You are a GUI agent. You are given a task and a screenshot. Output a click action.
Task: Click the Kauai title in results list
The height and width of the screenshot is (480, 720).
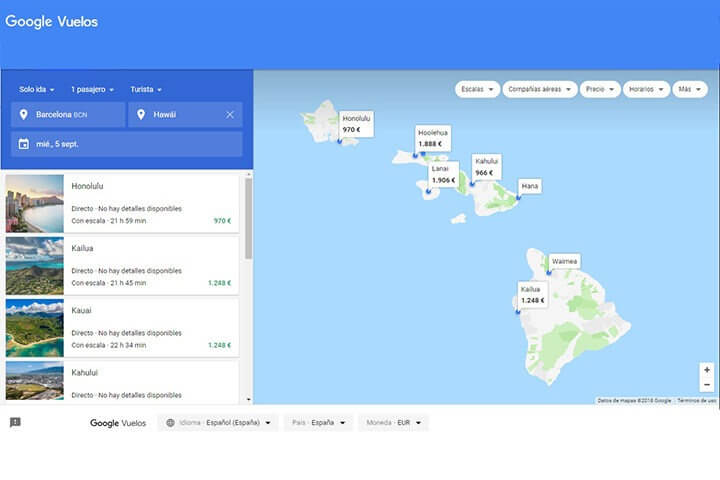[81, 311]
